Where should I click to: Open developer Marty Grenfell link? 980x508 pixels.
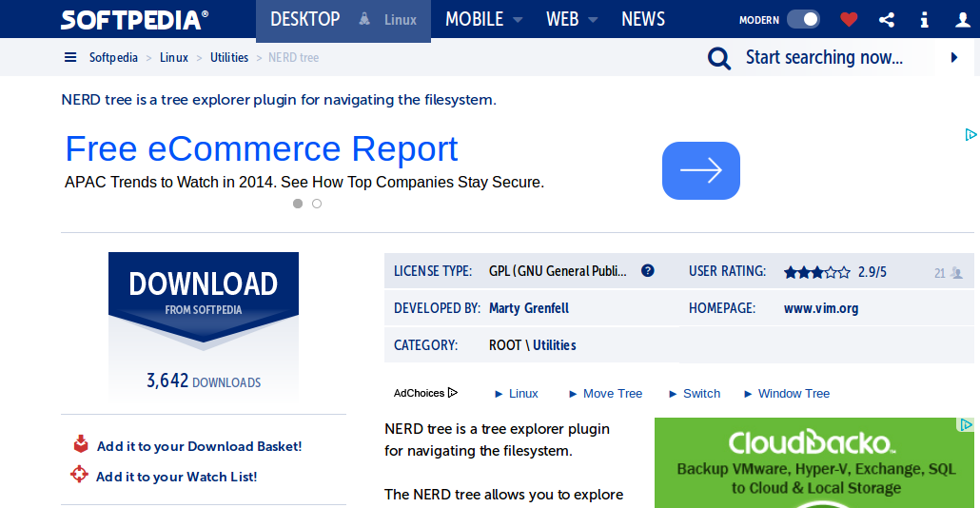(x=529, y=308)
